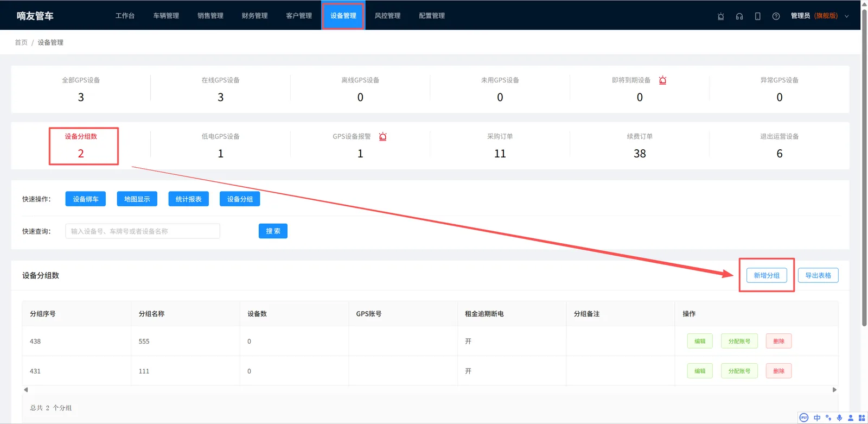This screenshot has width=868, height=424.
Task: Click the 设备绑车 quick action button
Action: 86,199
